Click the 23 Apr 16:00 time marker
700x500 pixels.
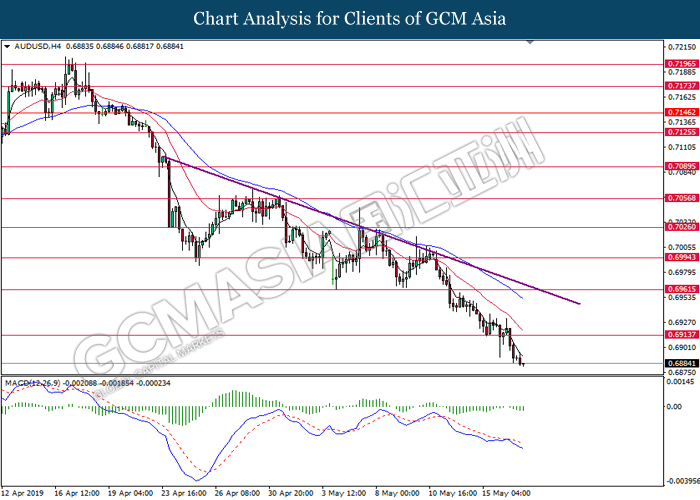pyautogui.click(x=183, y=493)
